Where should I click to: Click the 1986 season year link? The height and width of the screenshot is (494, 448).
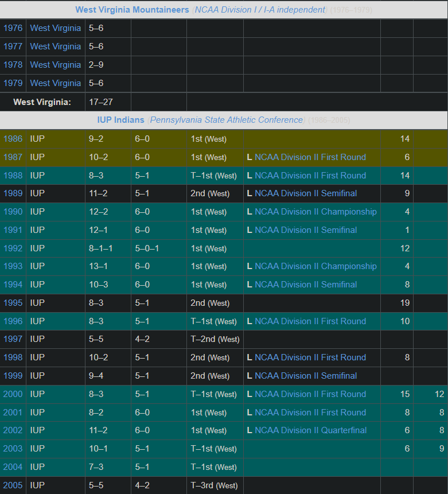click(x=13, y=139)
